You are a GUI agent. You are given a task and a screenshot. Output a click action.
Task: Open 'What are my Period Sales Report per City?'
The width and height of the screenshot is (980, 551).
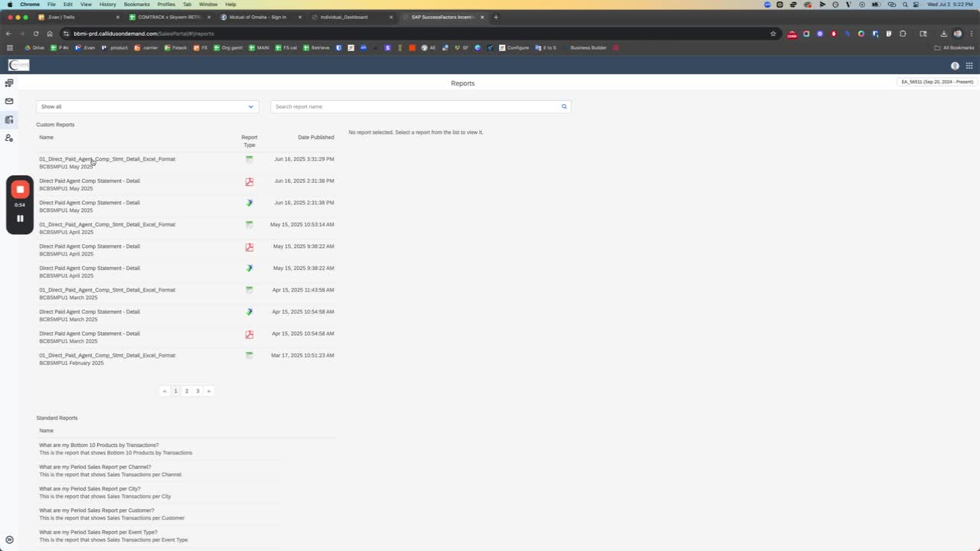(x=90, y=489)
